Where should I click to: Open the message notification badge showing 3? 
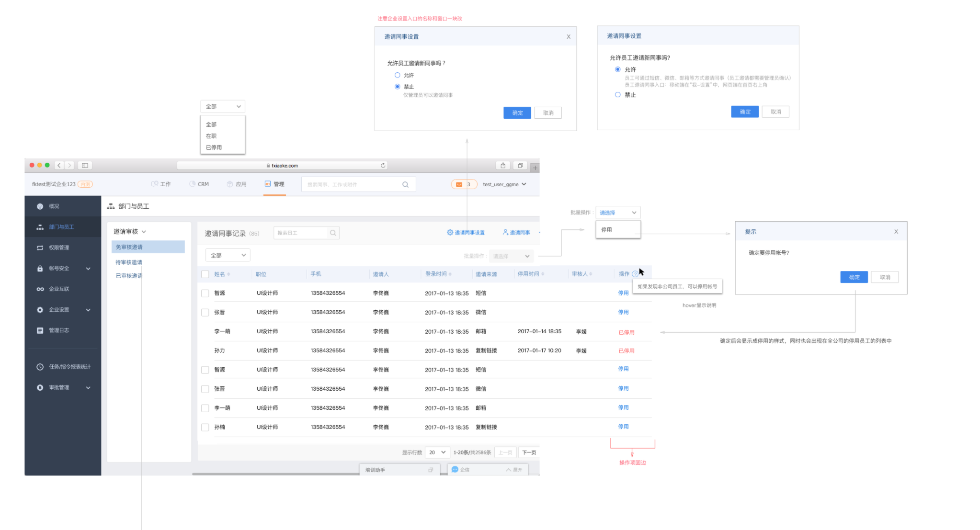click(464, 184)
